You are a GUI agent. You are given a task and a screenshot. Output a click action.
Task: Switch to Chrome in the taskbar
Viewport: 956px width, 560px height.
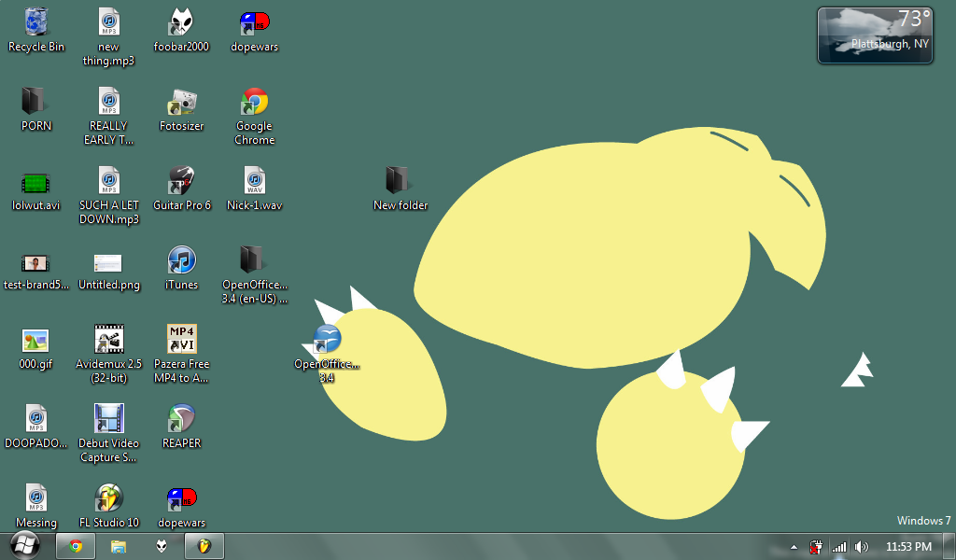coord(76,546)
